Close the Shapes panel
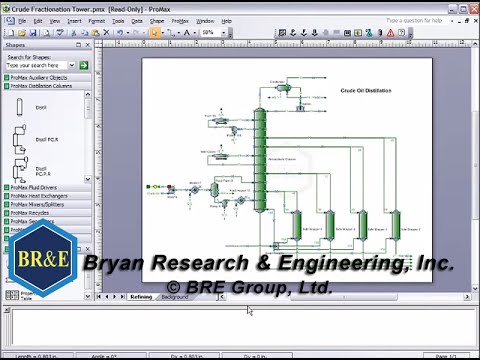 point(88,45)
